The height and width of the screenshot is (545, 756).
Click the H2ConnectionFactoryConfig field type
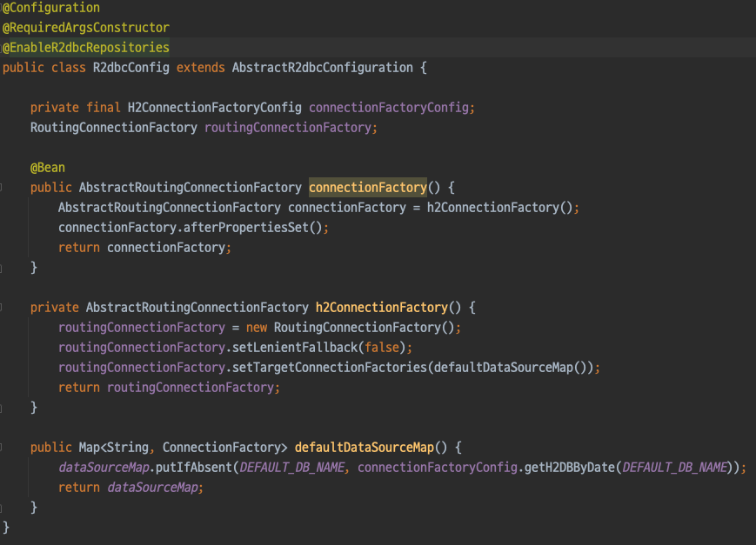click(215, 108)
